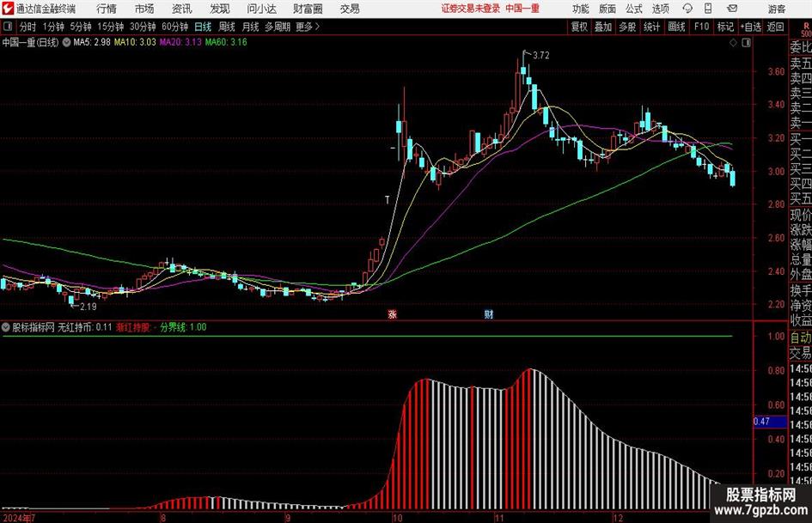Image resolution: width=812 pixels, height=523 pixels.
Task: Select the 月线 monthly period
Action: coord(250,27)
